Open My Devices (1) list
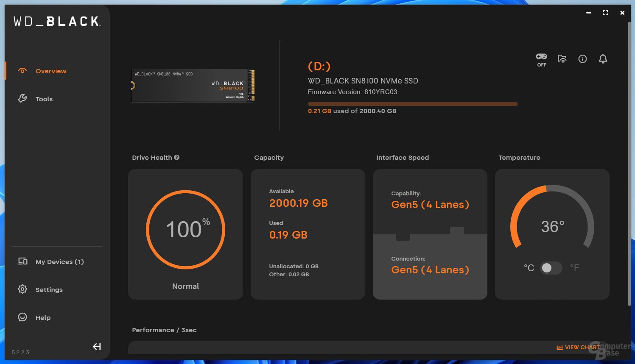 click(60, 262)
